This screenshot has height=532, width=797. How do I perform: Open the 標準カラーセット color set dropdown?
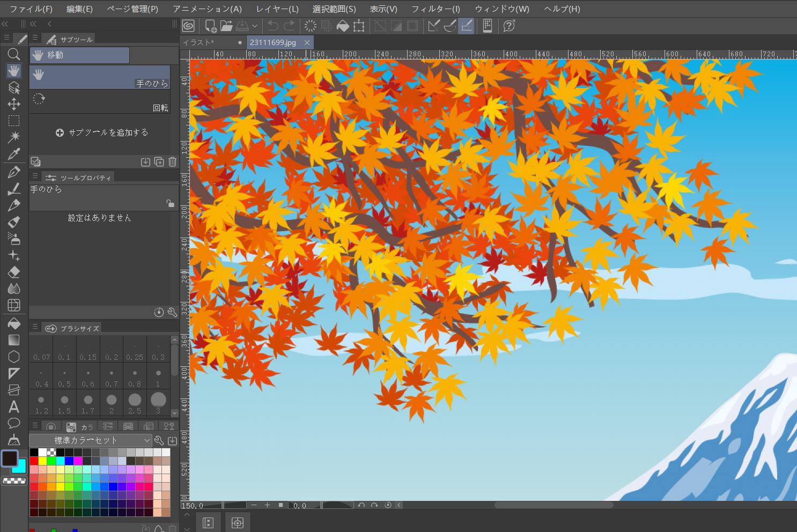[90, 440]
